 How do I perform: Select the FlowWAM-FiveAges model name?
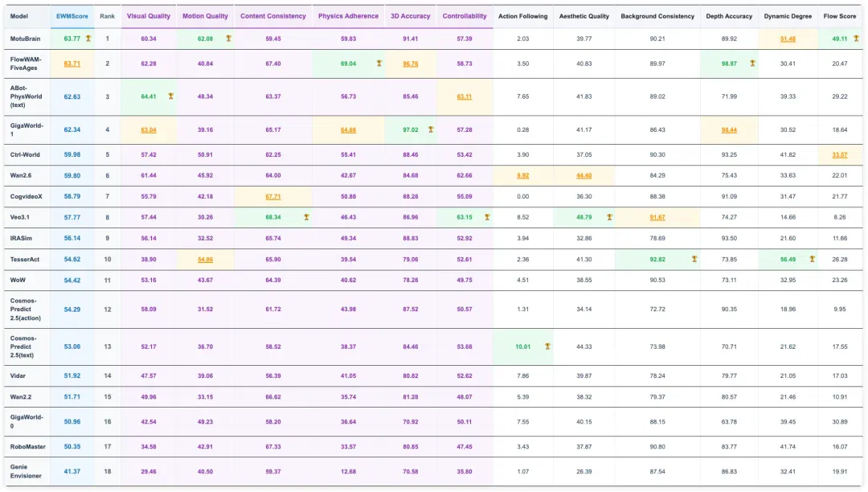(x=26, y=64)
